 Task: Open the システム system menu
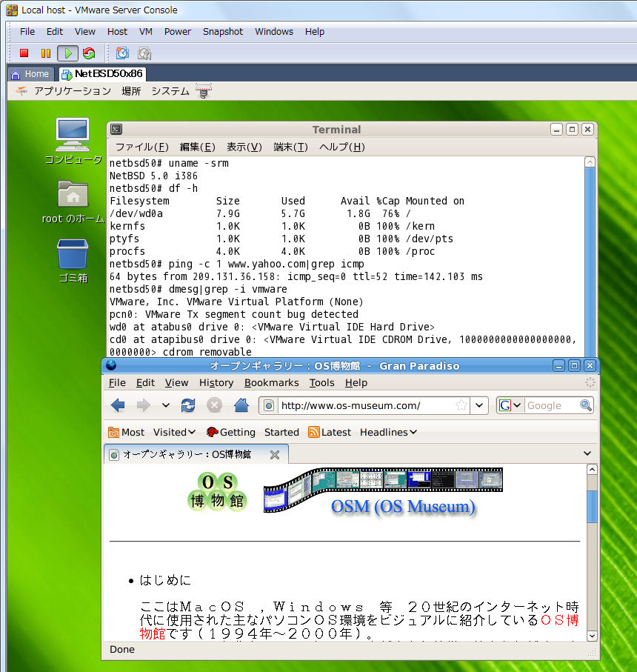pos(170,91)
